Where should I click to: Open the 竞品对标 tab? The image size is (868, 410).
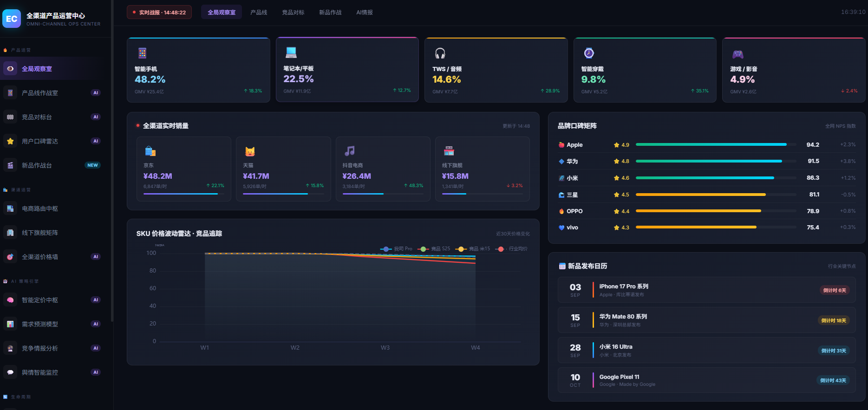293,13
